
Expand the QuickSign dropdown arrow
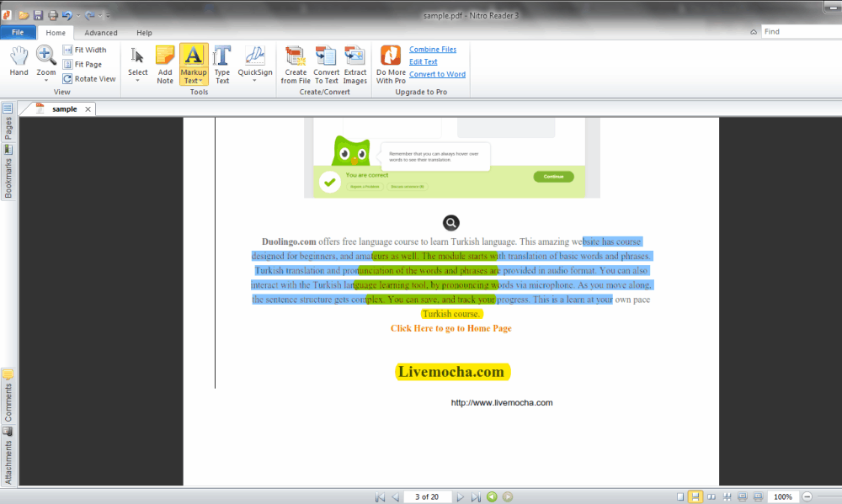[x=254, y=81]
